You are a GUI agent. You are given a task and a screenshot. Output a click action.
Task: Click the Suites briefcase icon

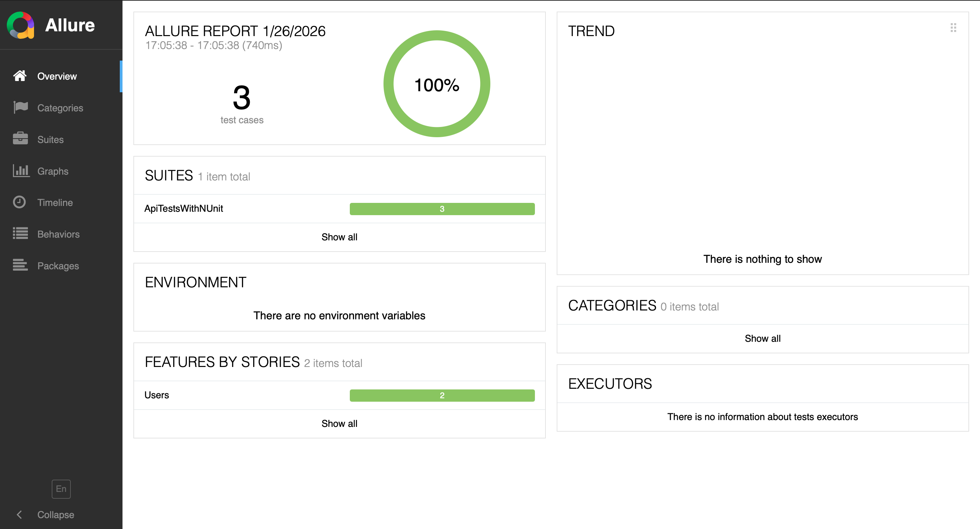tap(20, 139)
